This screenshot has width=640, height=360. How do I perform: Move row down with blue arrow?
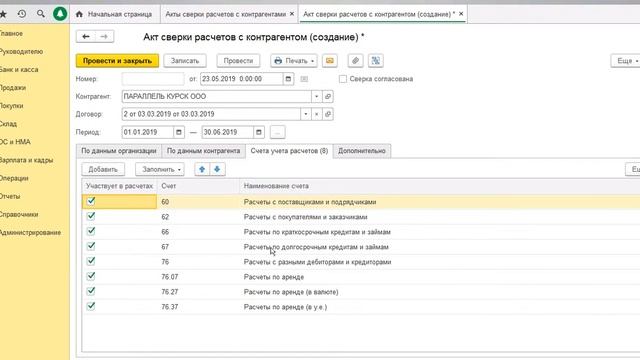217,169
